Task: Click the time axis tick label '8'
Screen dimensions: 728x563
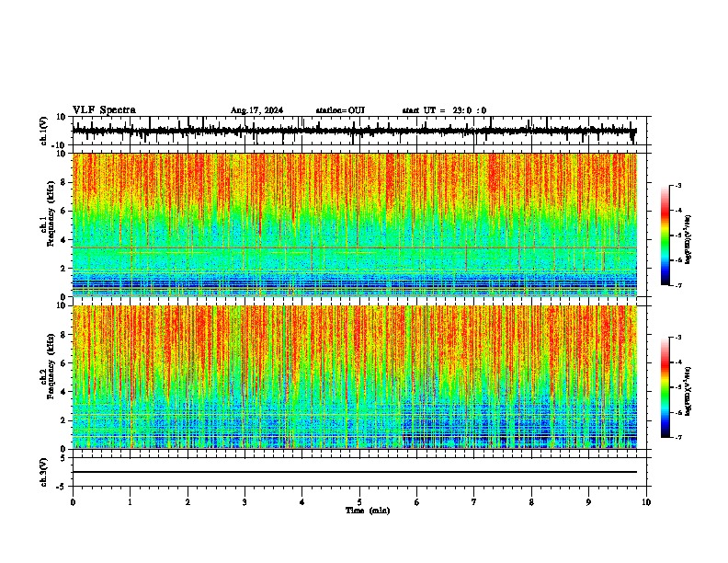Action: pos(531,502)
